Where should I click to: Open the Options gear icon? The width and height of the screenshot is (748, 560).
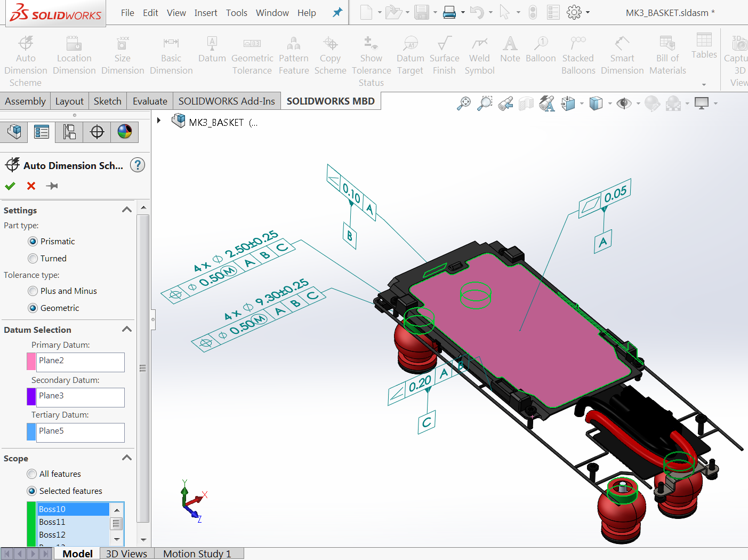click(x=574, y=12)
